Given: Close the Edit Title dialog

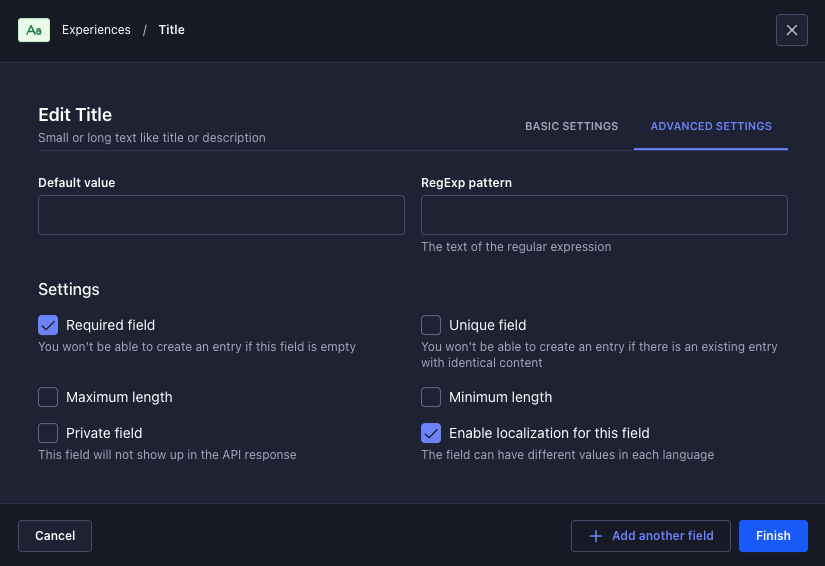Looking at the screenshot, I should pos(791,30).
